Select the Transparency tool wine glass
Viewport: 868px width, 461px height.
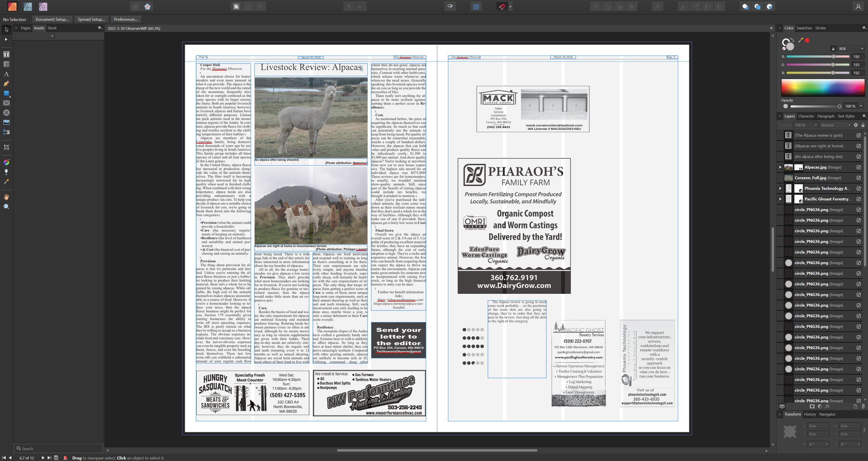[6, 172]
